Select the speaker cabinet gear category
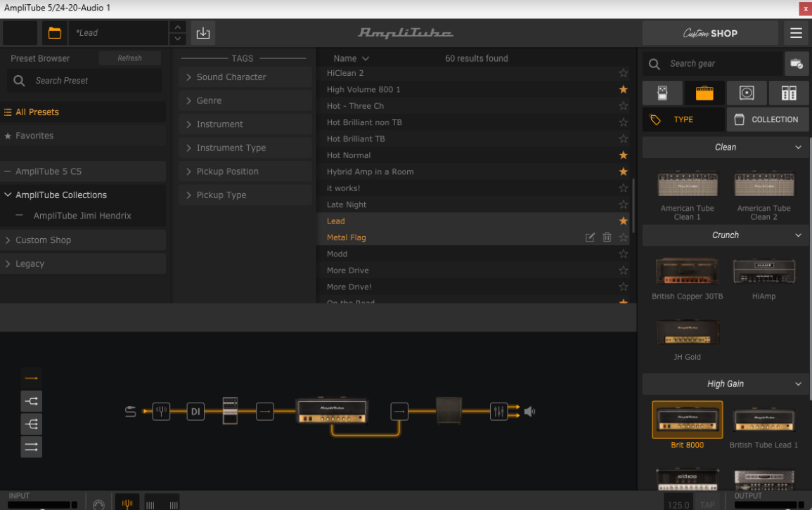The width and height of the screenshot is (812, 510). coord(747,93)
